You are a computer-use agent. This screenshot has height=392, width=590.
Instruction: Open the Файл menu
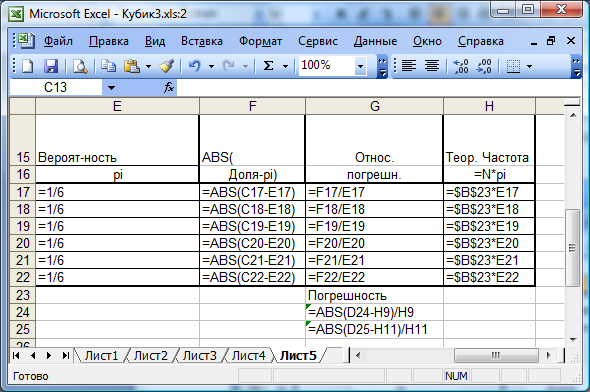(x=58, y=41)
